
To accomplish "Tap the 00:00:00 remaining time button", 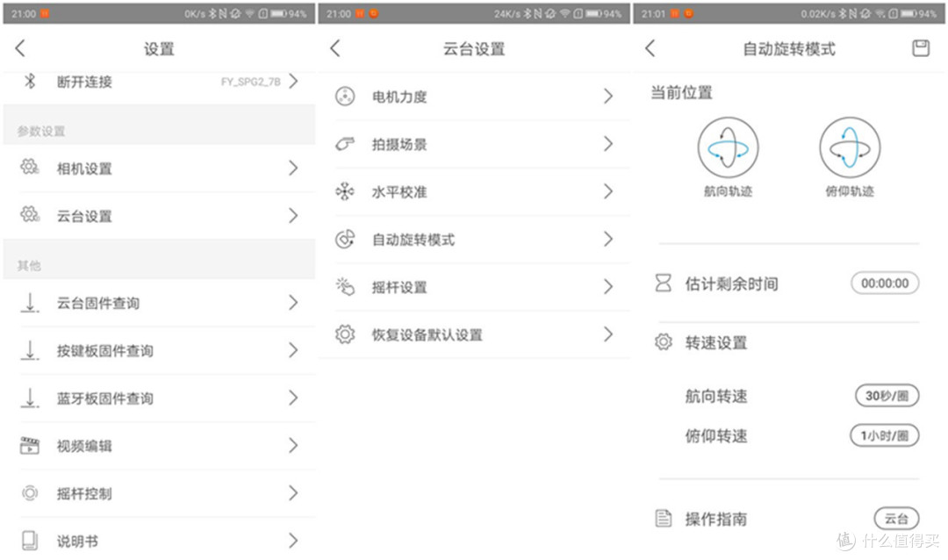I will tap(885, 283).
